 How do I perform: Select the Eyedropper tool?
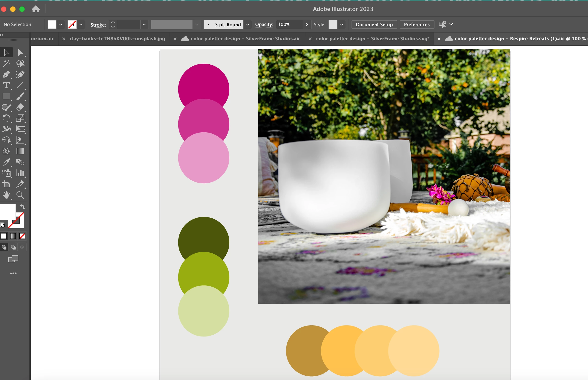pos(6,162)
